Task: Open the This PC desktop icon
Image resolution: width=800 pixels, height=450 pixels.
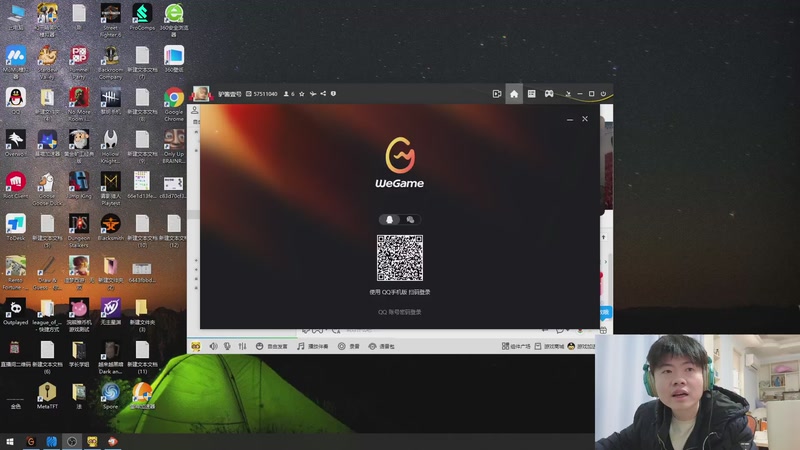Action: (x=16, y=17)
